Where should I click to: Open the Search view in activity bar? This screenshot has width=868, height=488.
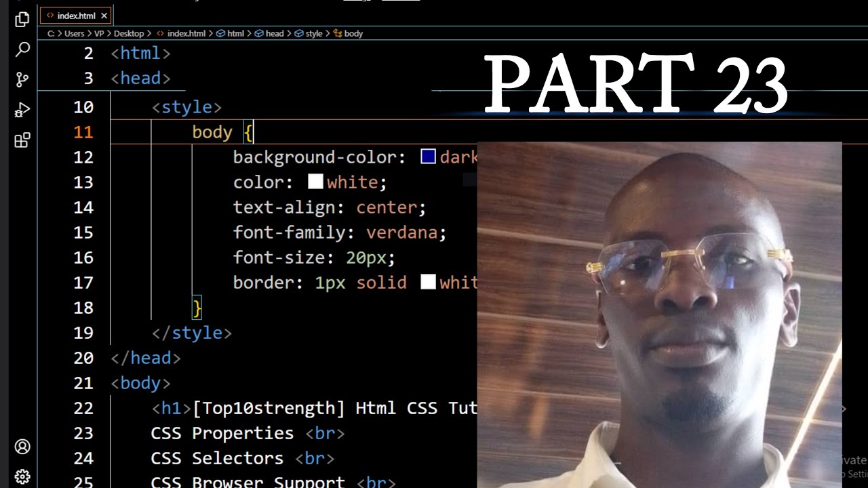(22, 49)
